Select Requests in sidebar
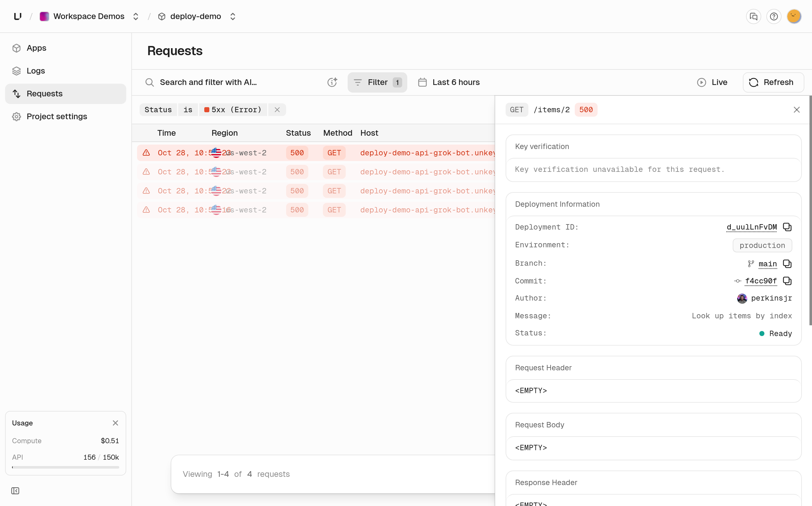Viewport: 812px width, 506px height. point(66,94)
